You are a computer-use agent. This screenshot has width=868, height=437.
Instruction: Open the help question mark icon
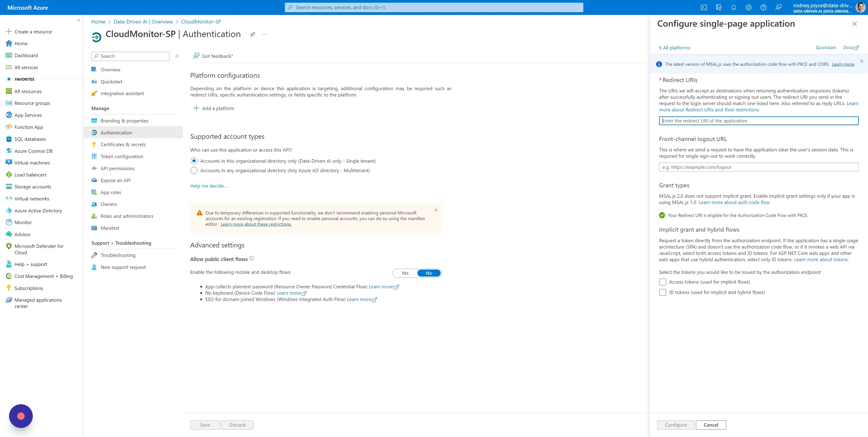click(763, 7)
